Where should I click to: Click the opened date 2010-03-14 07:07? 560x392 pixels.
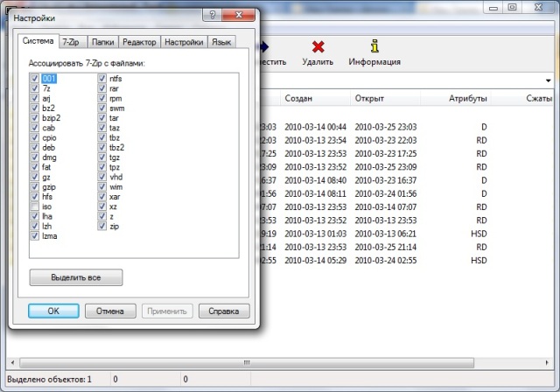click(386, 207)
